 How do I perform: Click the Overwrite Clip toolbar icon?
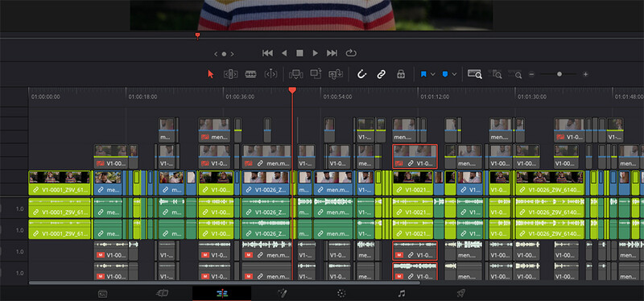316,74
